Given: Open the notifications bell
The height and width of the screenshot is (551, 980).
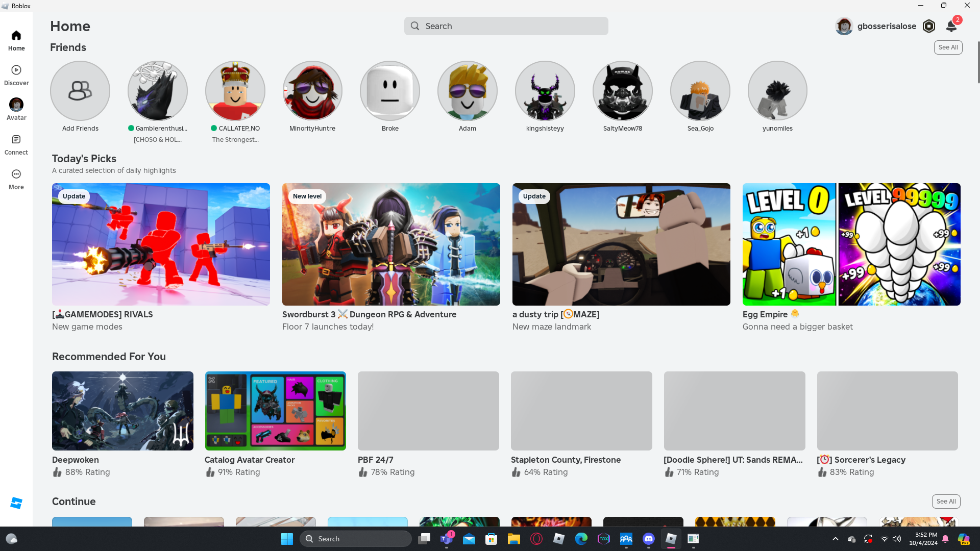Looking at the screenshot, I should pos(951,26).
